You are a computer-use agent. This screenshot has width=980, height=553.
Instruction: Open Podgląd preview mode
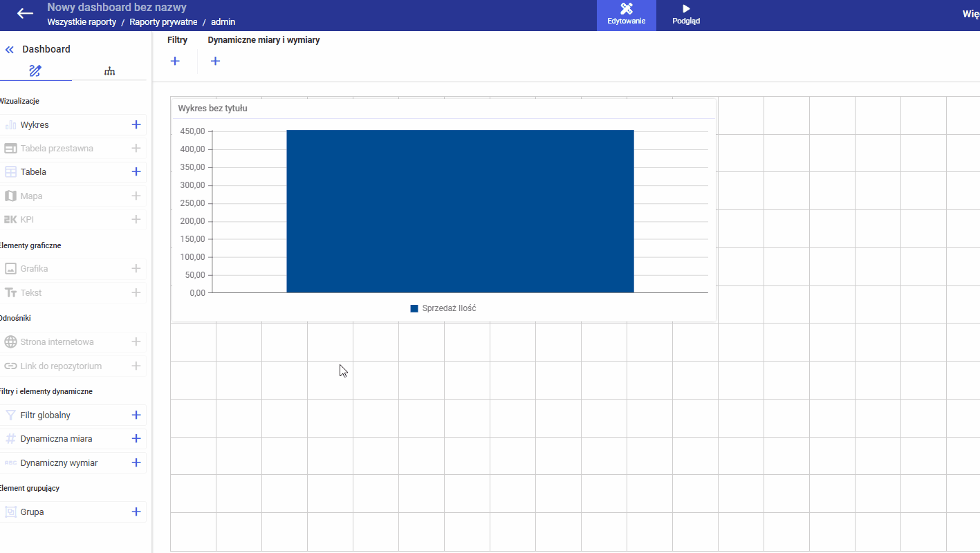click(686, 15)
